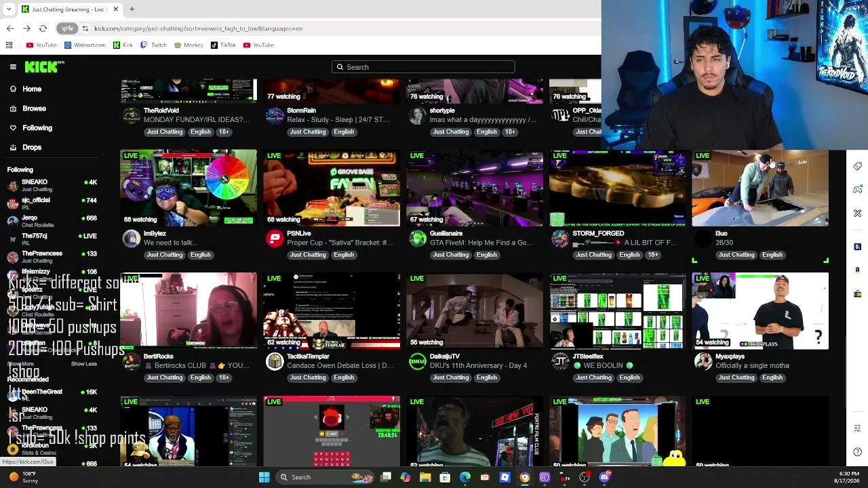This screenshot has height=488, width=868.
Task: Click 18+ tag under STORM_FORGED
Action: [x=652, y=255]
